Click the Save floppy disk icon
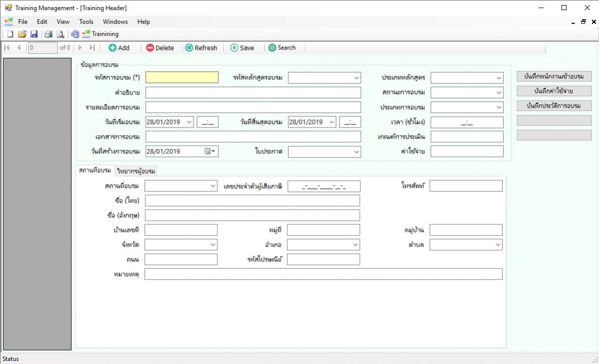 coord(34,34)
